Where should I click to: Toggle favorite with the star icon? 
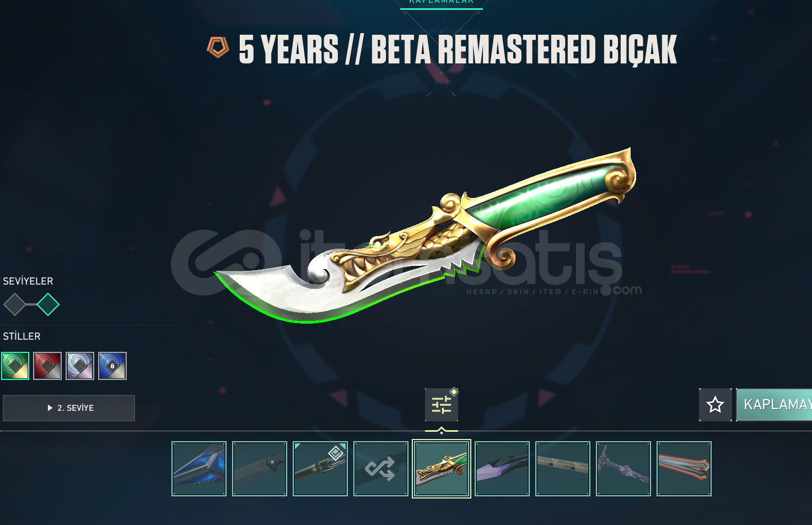(716, 405)
